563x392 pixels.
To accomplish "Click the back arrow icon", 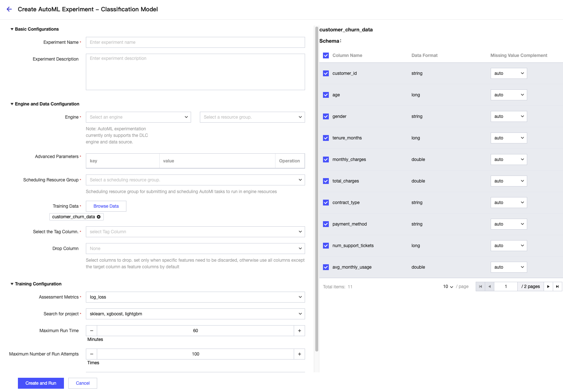I will [9, 9].
